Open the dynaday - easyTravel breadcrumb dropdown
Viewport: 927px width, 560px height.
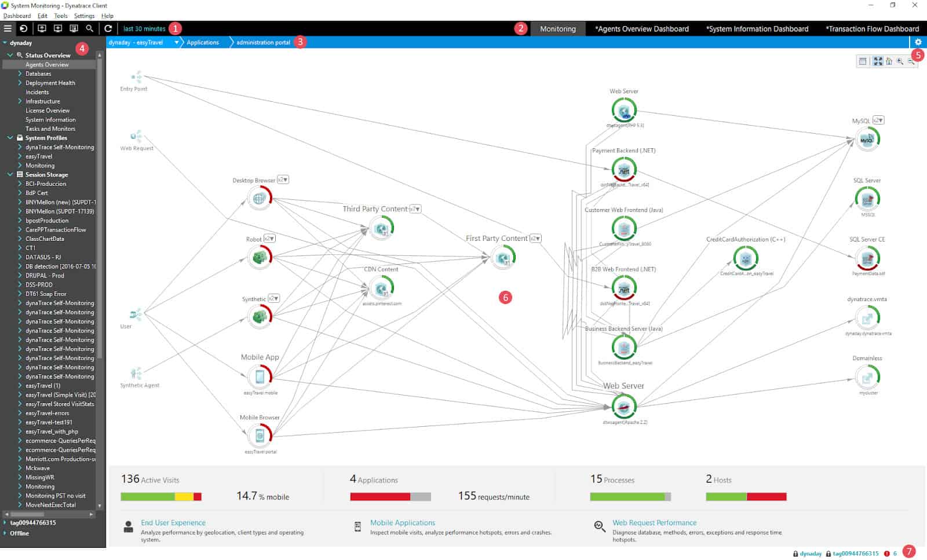pos(176,42)
